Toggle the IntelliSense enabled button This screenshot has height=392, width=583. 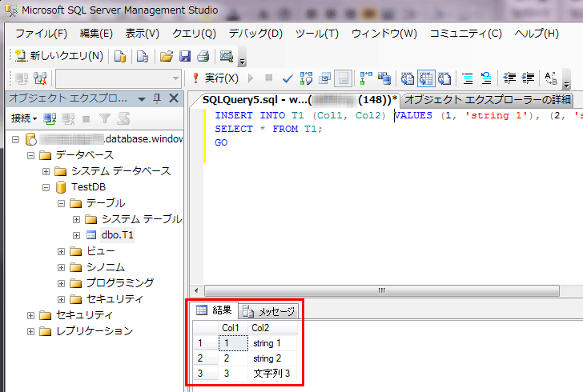point(344,78)
